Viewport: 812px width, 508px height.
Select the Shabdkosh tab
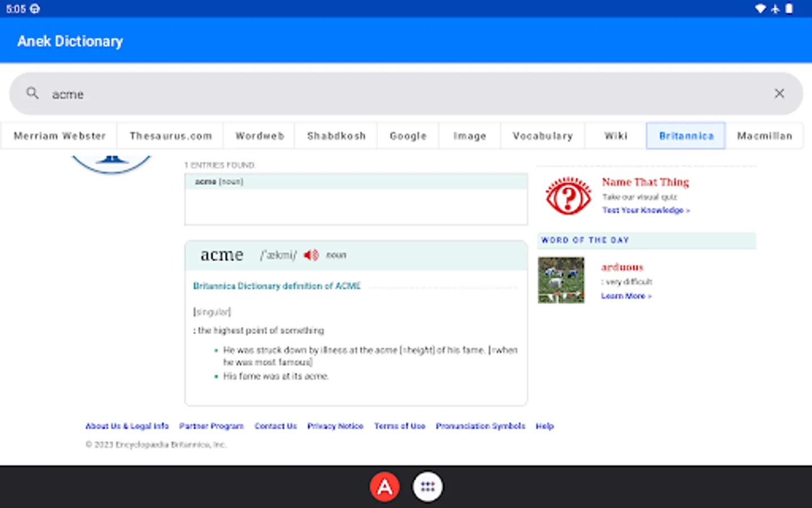click(337, 136)
